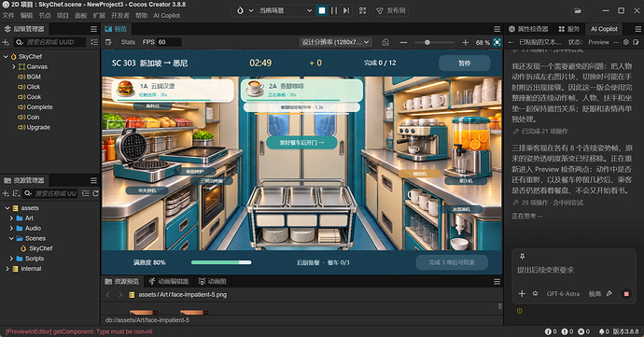This screenshot has width=644, height=337.
Task: Collapse the assets root folder
Action: [x=7, y=208]
